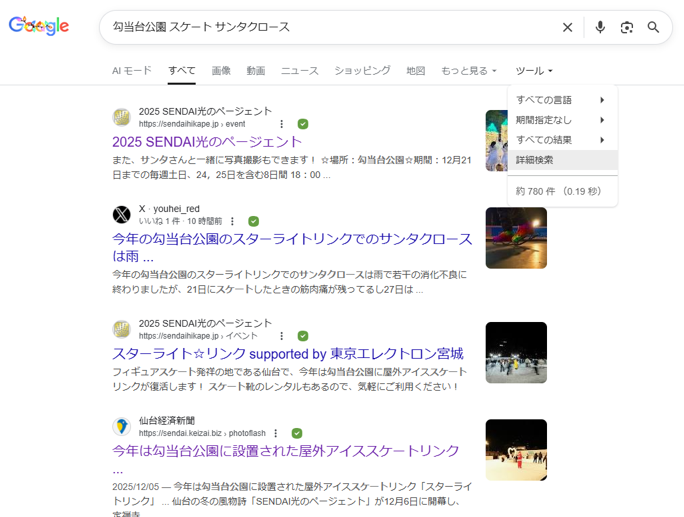684x517 pixels.
Task: Choose 詳細検索 from the tools menu
Action: click(562, 160)
